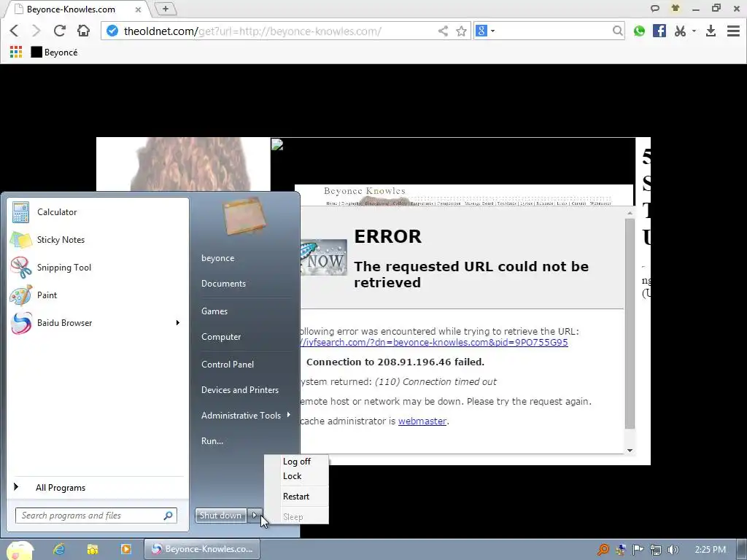Click the user account picture in Start menu
Image resolution: width=747 pixels, height=560 pixels.
(244, 216)
